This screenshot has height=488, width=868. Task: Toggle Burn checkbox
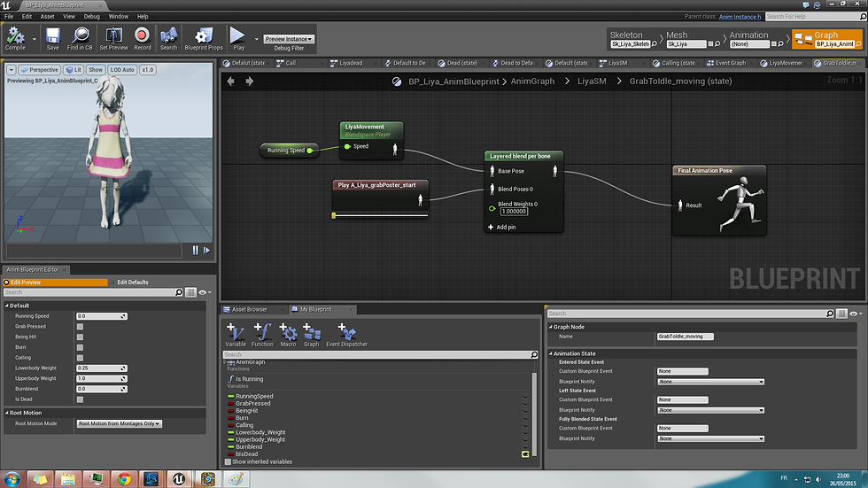coord(81,347)
